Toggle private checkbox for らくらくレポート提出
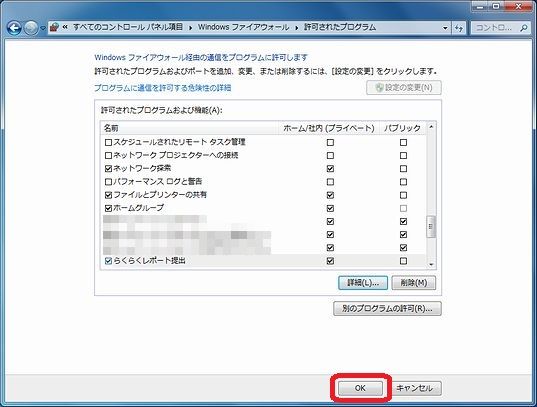 click(x=330, y=261)
